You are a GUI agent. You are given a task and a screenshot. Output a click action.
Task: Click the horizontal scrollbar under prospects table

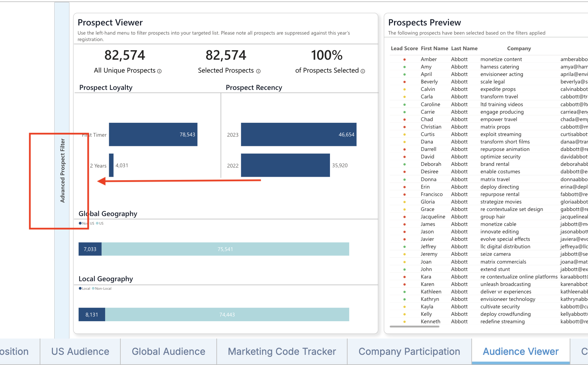coord(414,327)
